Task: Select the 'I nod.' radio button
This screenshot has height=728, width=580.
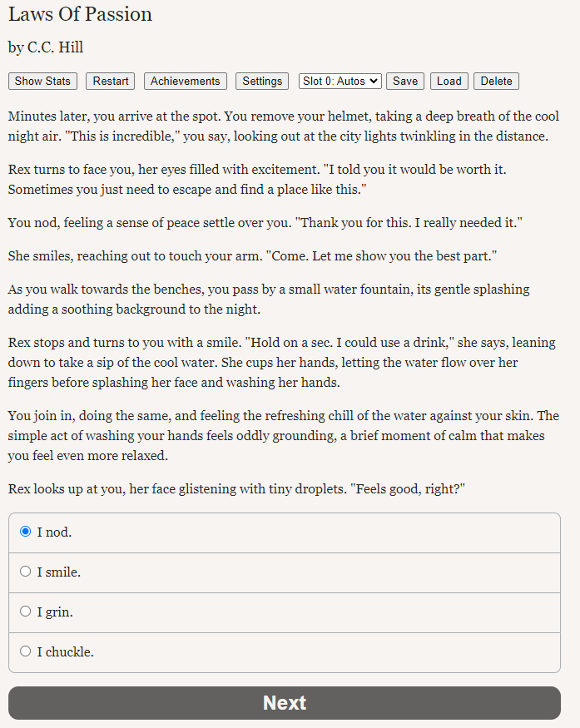Action: pos(26,531)
